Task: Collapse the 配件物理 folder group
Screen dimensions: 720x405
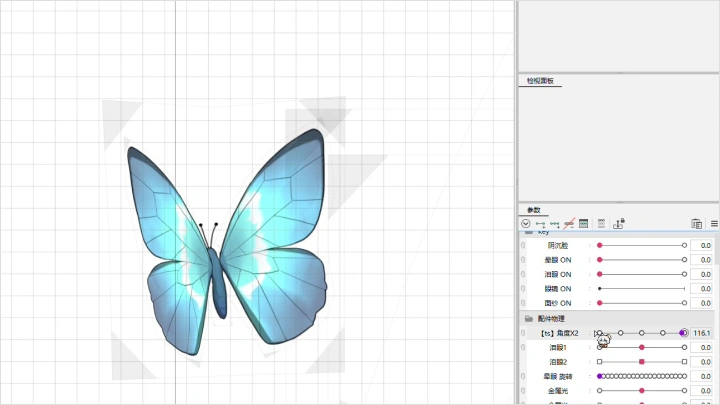Action: (x=529, y=318)
